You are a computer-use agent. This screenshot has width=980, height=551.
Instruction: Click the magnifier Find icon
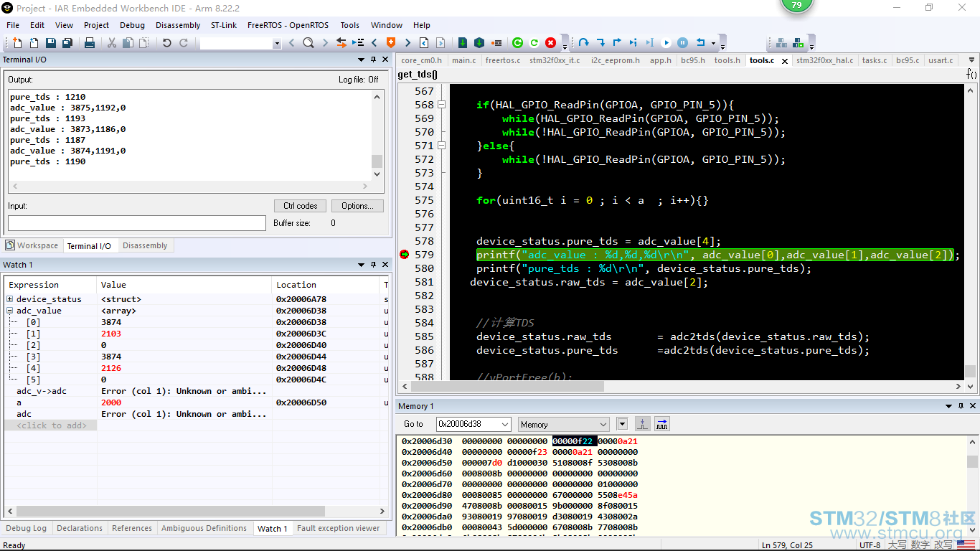(308, 43)
